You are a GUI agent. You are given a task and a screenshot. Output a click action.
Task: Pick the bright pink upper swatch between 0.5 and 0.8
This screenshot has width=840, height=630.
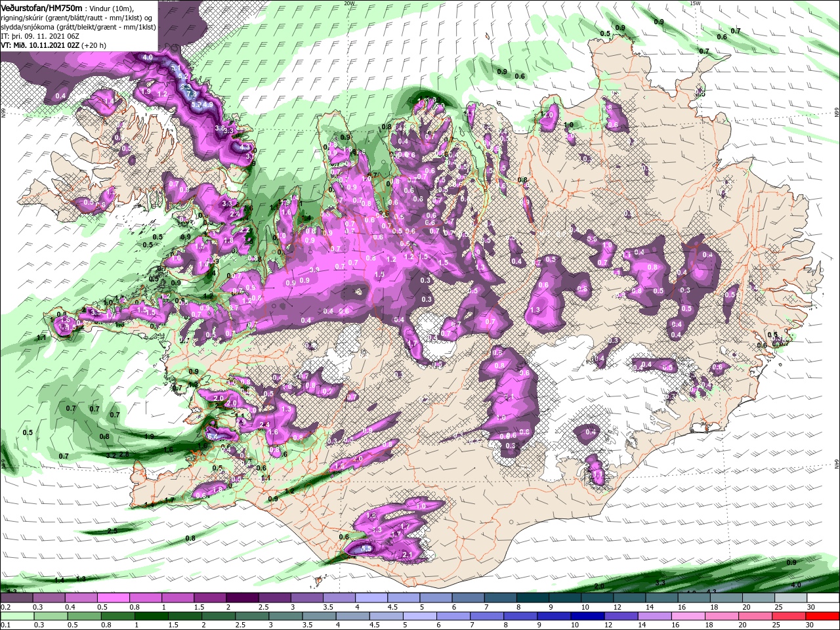point(113,598)
